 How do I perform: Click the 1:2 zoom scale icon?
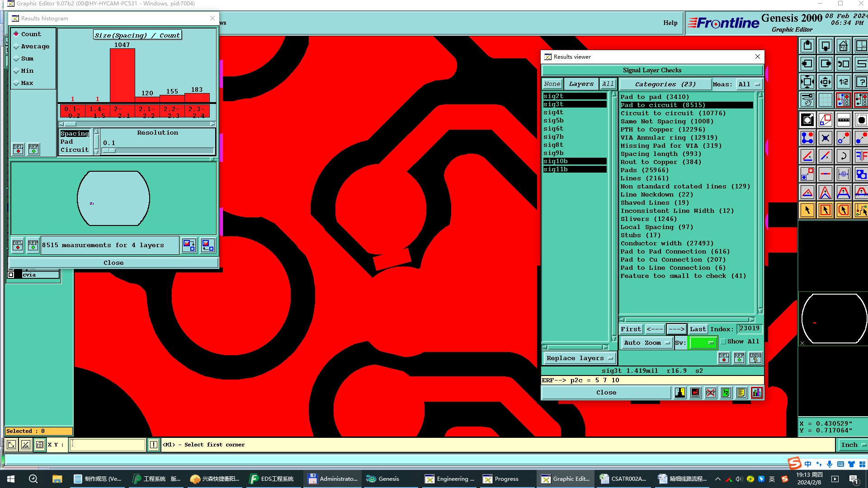coord(843,82)
